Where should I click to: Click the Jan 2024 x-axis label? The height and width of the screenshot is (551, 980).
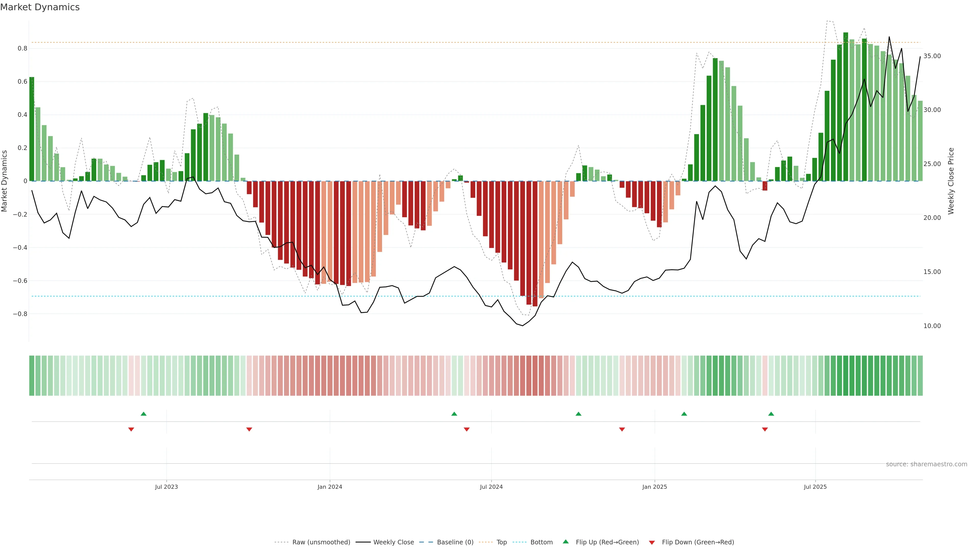[x=330, y=487]
